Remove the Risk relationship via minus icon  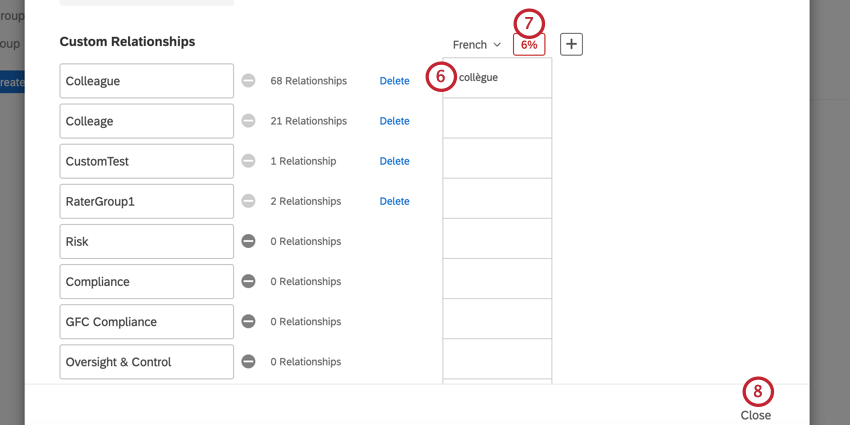(248, 241)
